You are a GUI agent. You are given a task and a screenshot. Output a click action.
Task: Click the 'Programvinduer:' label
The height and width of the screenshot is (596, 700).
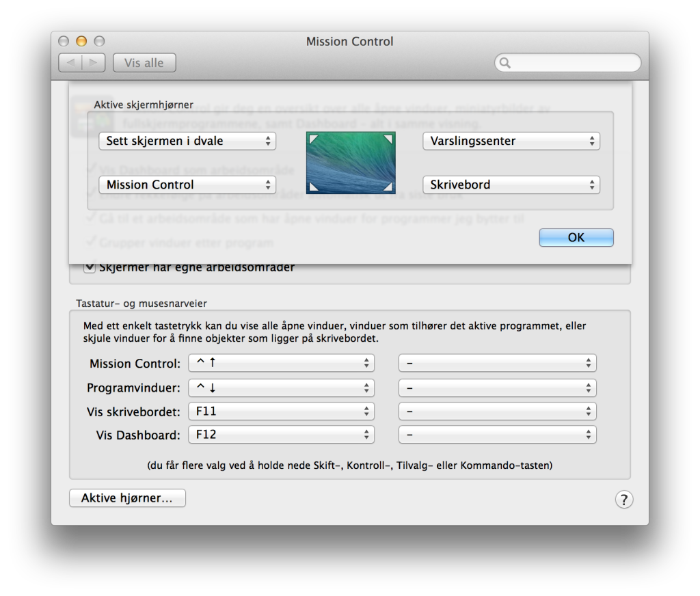tap(133, 388)
